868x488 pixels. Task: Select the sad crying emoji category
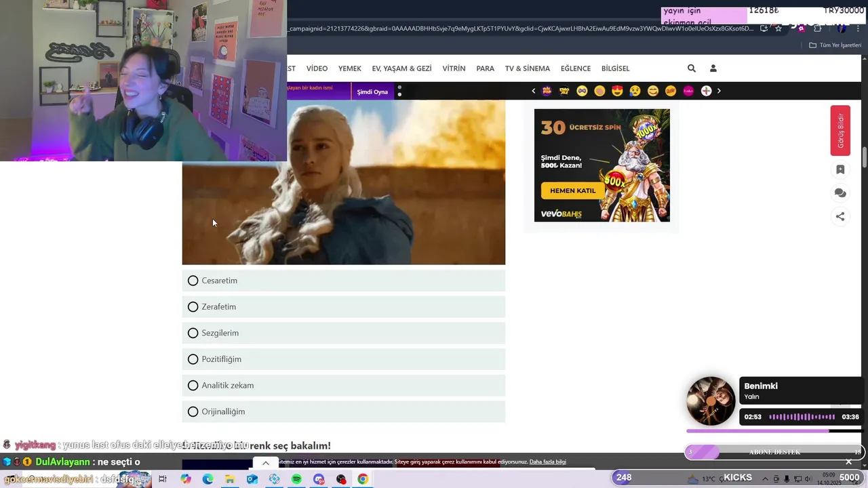(635, 91)
